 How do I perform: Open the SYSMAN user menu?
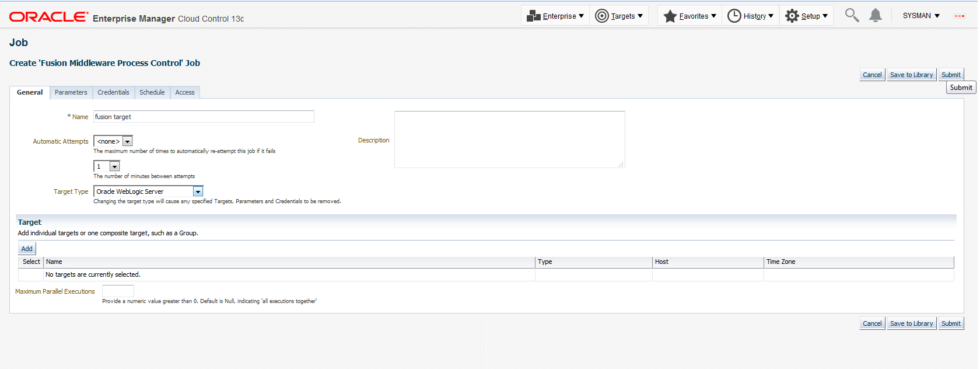point(921,16)
